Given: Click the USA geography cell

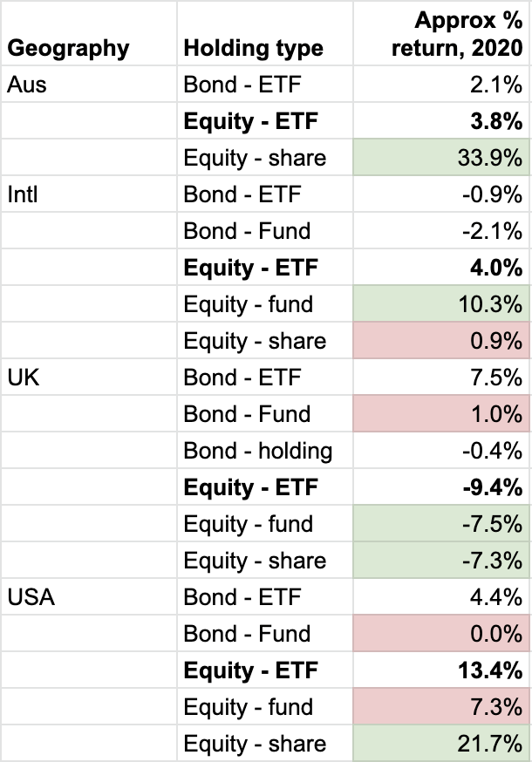Looking at the screenshot, I should 31,597.
